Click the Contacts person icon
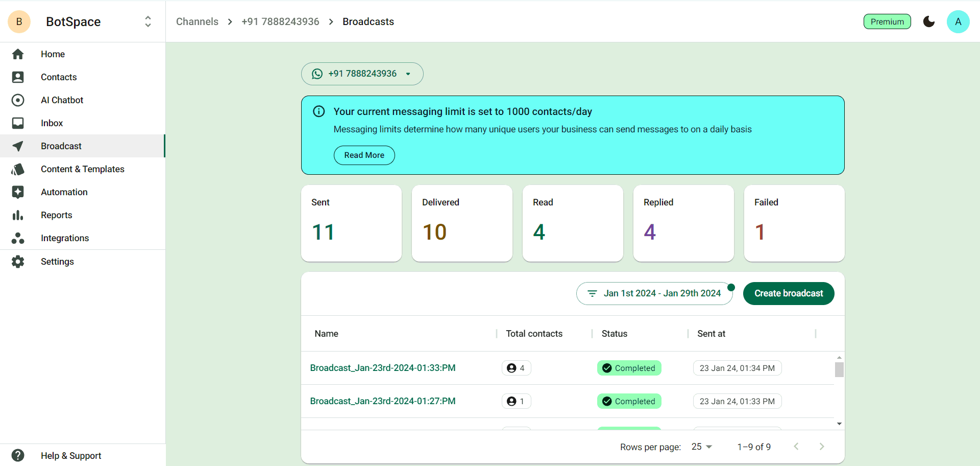Screen dimensions: 980x466 (18, 77)
